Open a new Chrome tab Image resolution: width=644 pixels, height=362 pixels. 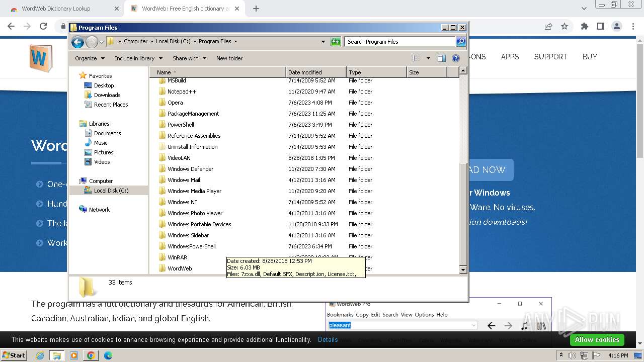tap(256, 9)
